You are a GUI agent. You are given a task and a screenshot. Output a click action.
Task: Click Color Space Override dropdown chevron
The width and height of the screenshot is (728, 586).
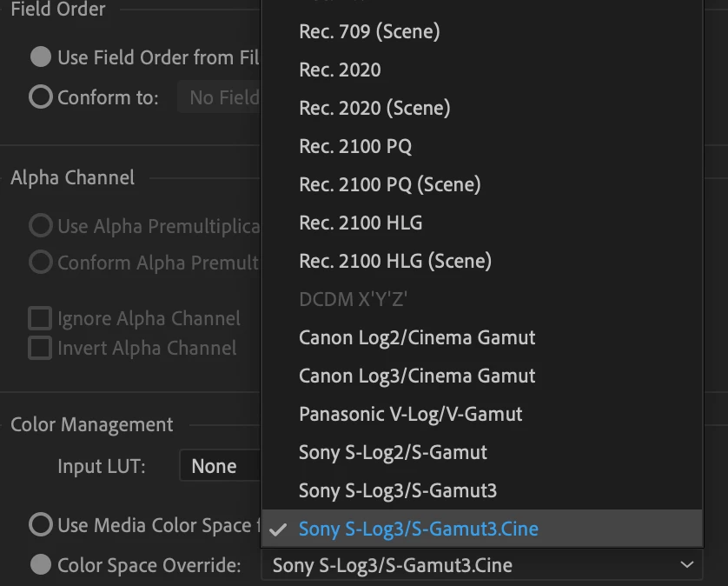click(686, 565)
